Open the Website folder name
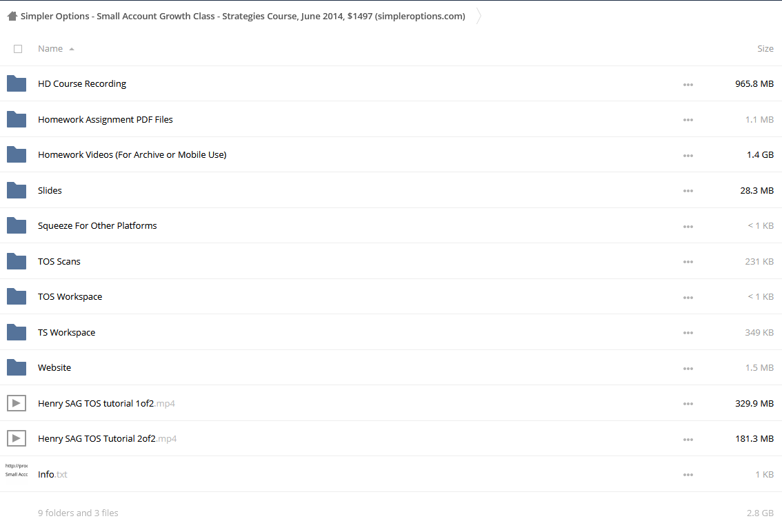782x532 pixels. click(x=54, y=368)
